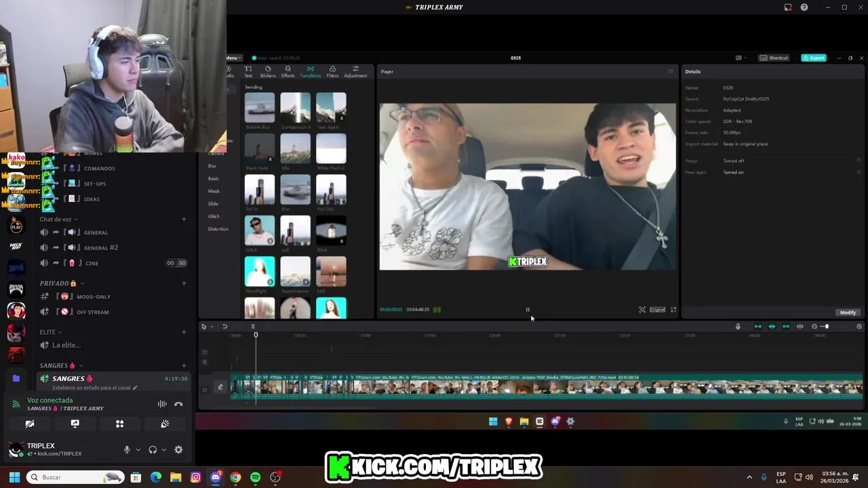Choose the Mask transition category
Screen dimensions: 868x488
(213, 191)
